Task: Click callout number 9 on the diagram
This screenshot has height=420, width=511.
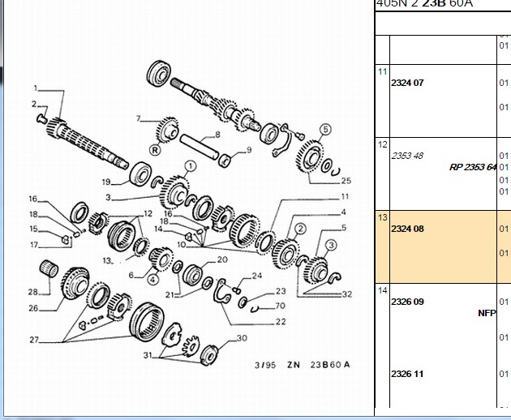Action: pos(249,150)
